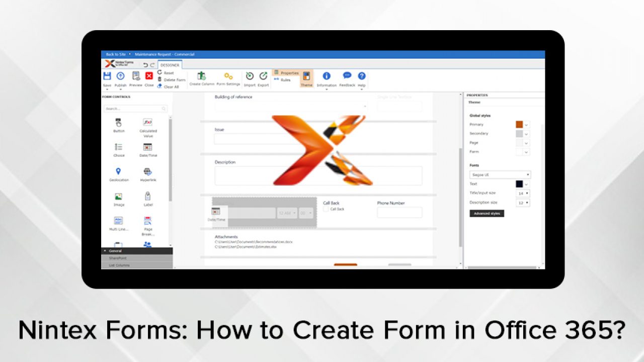
Task: Open the Form color dropdown arrow
Action: coord(526,152)
